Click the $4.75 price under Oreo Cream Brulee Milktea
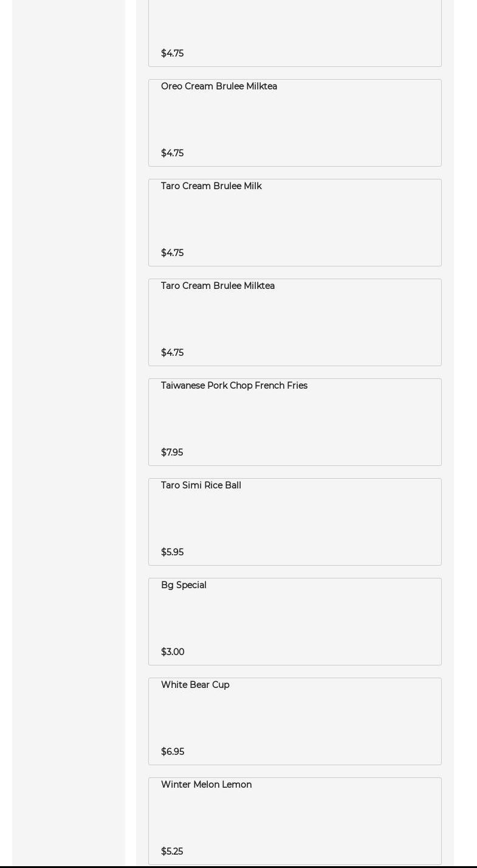 172,153
